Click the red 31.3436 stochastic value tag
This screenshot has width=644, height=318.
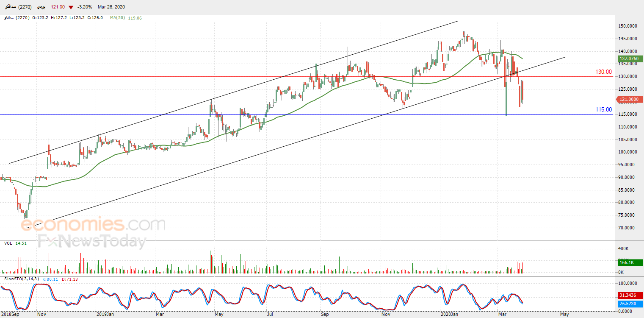pyautogui.click(x=628, y=295)
